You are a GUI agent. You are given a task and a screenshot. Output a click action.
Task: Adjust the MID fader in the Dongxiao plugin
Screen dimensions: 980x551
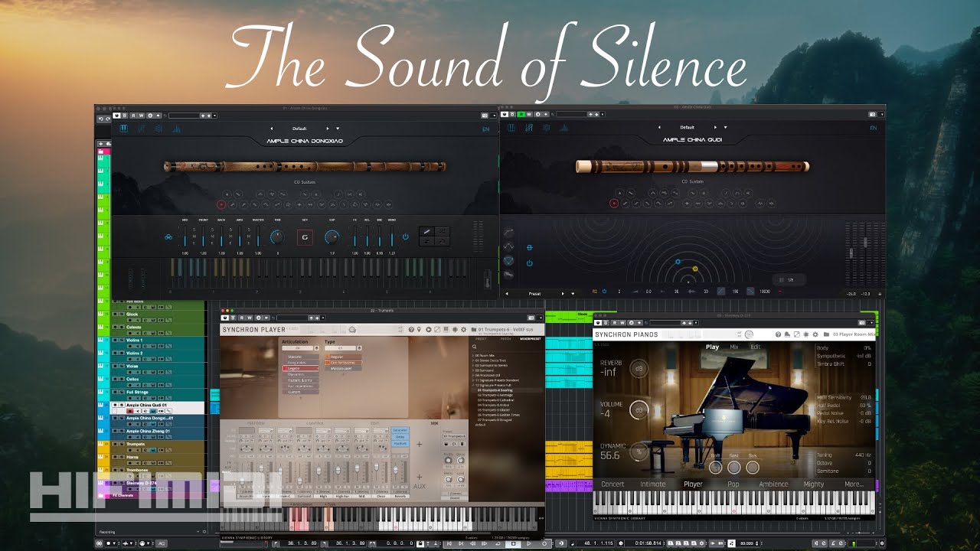click(x=185, y=236)
